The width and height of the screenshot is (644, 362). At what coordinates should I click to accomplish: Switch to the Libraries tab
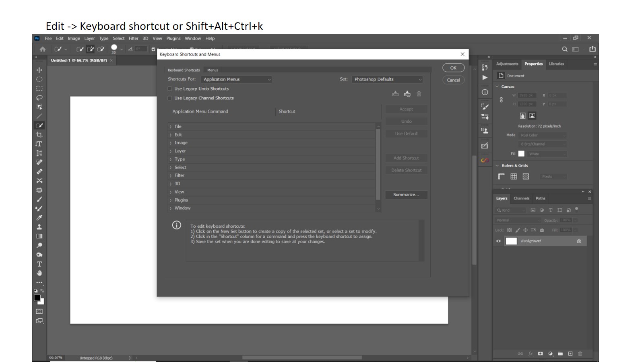click(x=557, y=64)
